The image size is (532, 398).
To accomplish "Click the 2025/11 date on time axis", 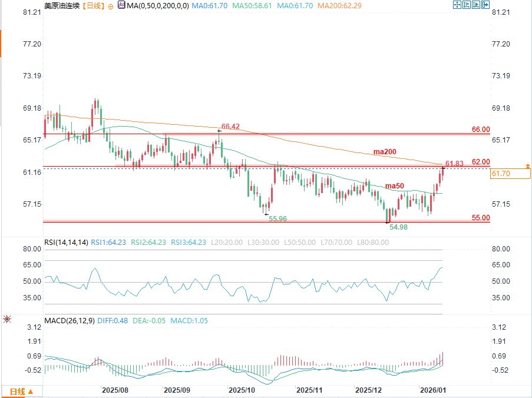I will (309, 390).
